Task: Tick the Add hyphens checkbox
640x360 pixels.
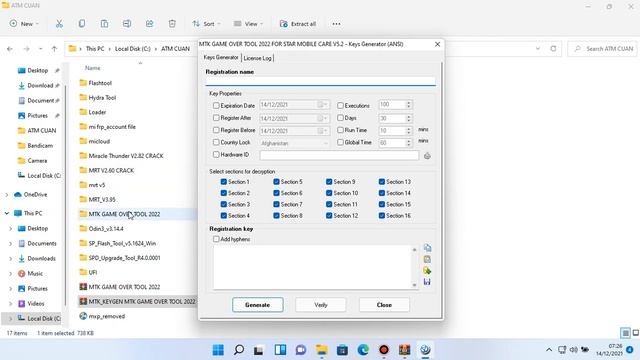Action: (216, 239)
